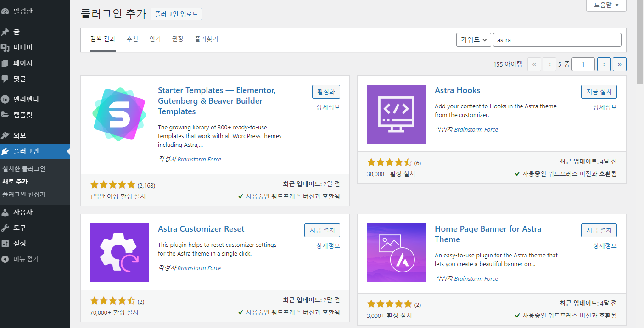Click the 도구 wrench icon
The image size is (644, 328).
pos(5,228)
